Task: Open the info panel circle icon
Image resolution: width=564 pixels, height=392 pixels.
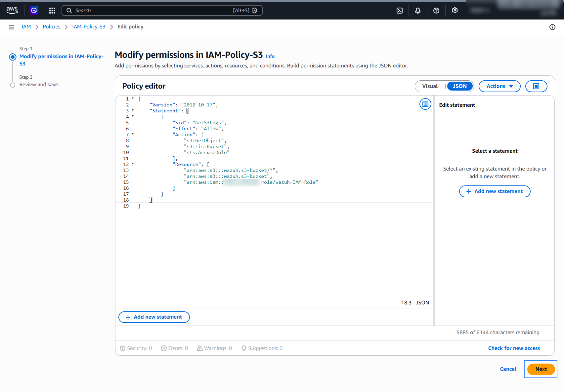Action: coord(552,27)
